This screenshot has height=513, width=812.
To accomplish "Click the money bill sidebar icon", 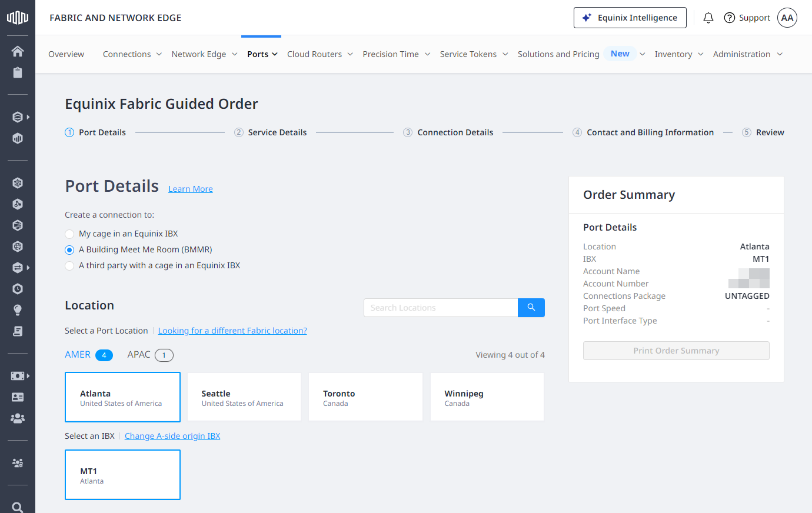I will tap(18, 376).
